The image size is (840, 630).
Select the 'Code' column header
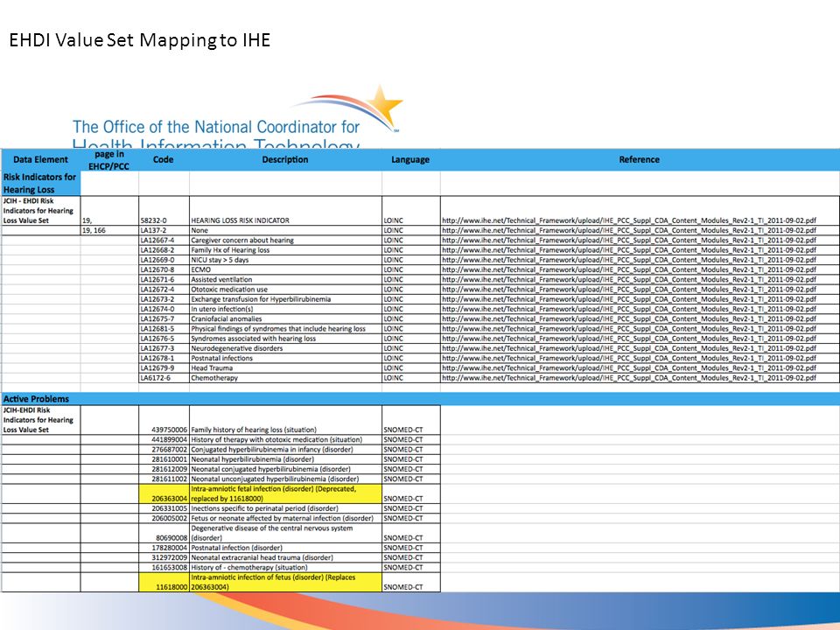pyautogui.click(x=164, y=159)
